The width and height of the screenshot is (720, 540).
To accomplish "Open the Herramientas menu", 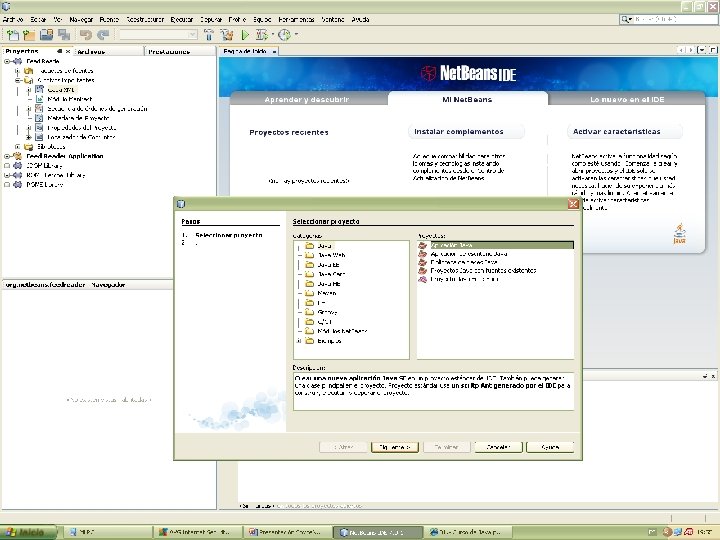I will 296,19.
